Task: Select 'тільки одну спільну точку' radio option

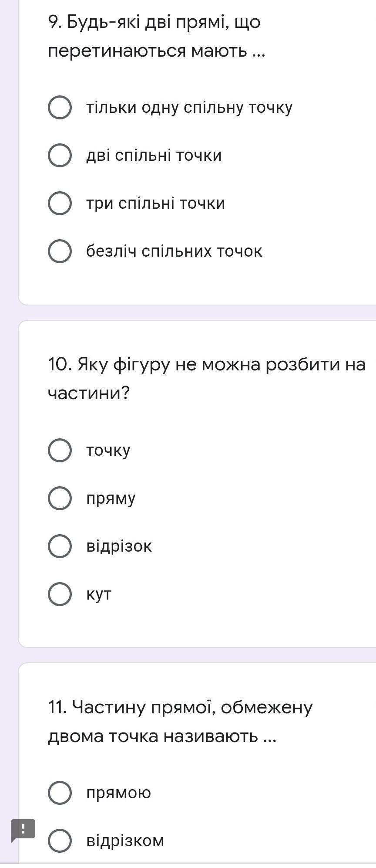Action: 60,108
